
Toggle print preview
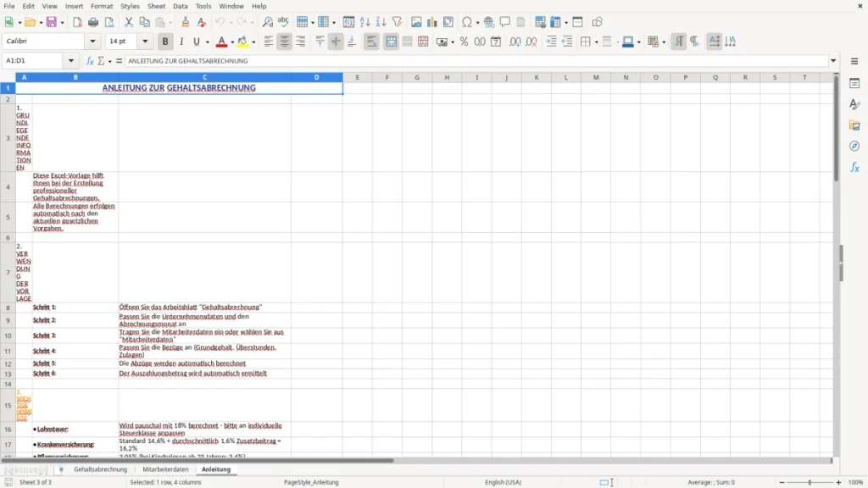click(109, 22)
